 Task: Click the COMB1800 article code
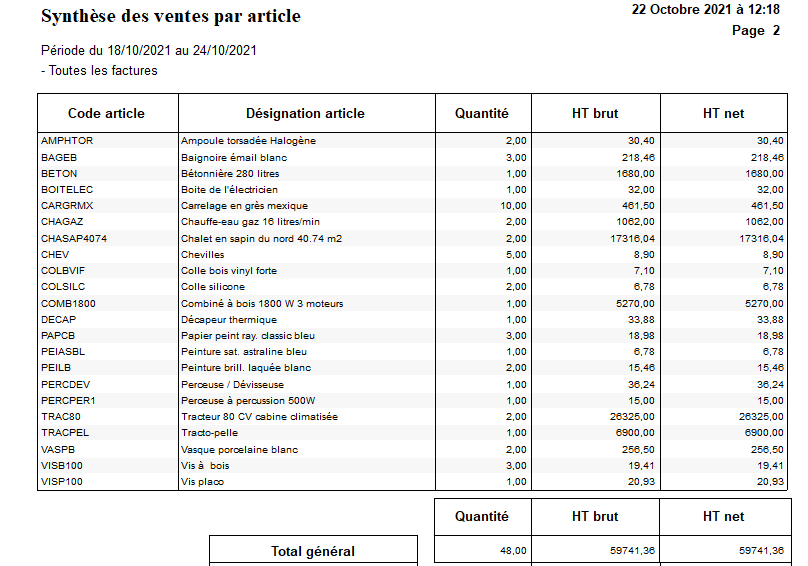coord(69,303)
